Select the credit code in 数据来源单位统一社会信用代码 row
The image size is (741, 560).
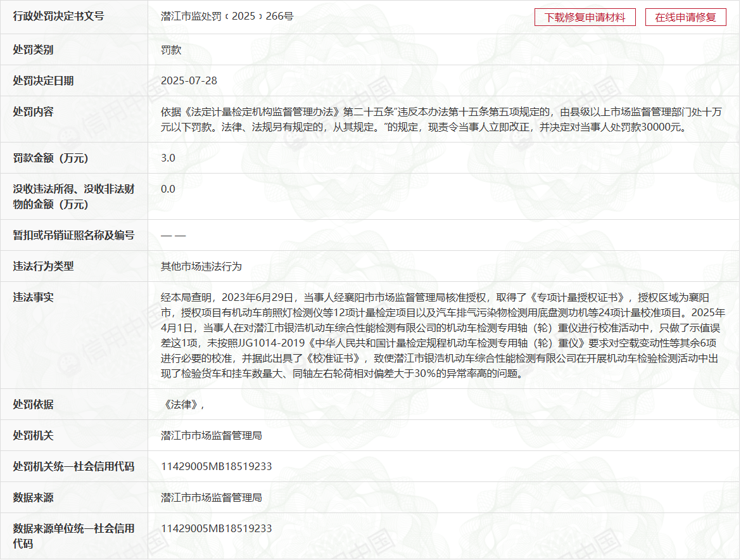[x=216, y=528]
